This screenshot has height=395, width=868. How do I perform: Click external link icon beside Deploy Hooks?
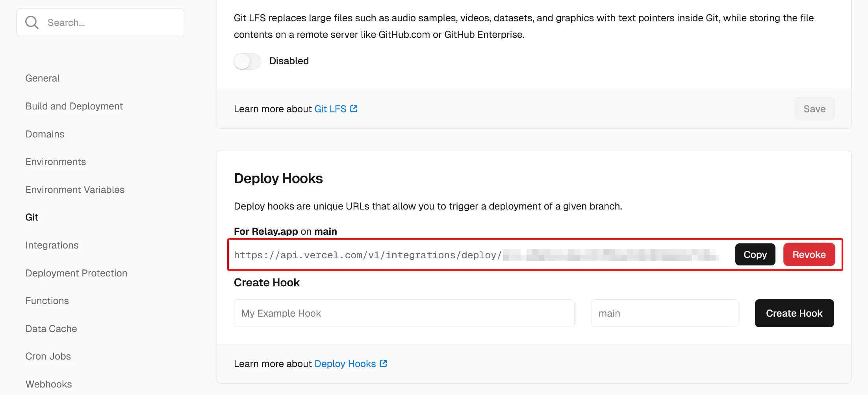click(x=383, y=363)
